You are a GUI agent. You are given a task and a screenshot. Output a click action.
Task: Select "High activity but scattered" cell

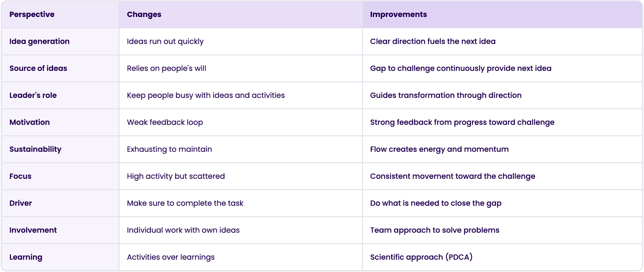point(176,176)
